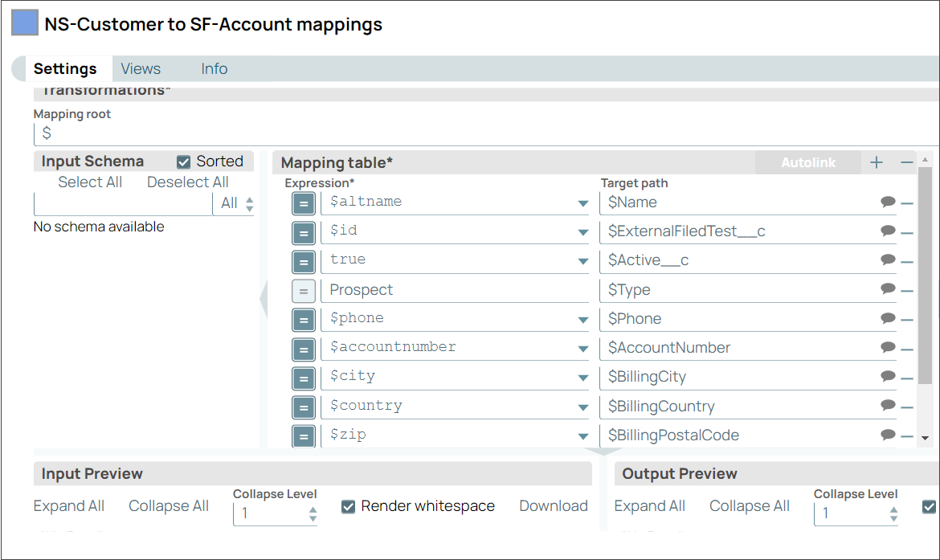Click the minus icon in the Mapping table header
This screenshot has height=560, width=940.
pyautogui.click(x=906, y=162)
